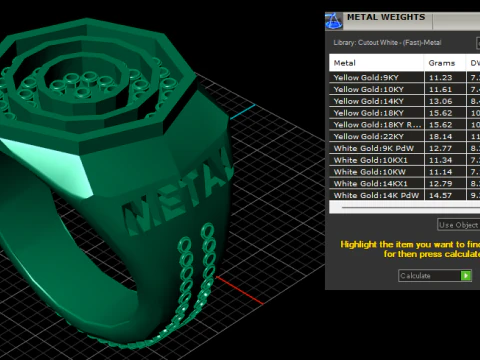This screenshot has width=480, height=360.
Task: Click the Use Object button
Action: pyautogui.click(x=459, y=225)
